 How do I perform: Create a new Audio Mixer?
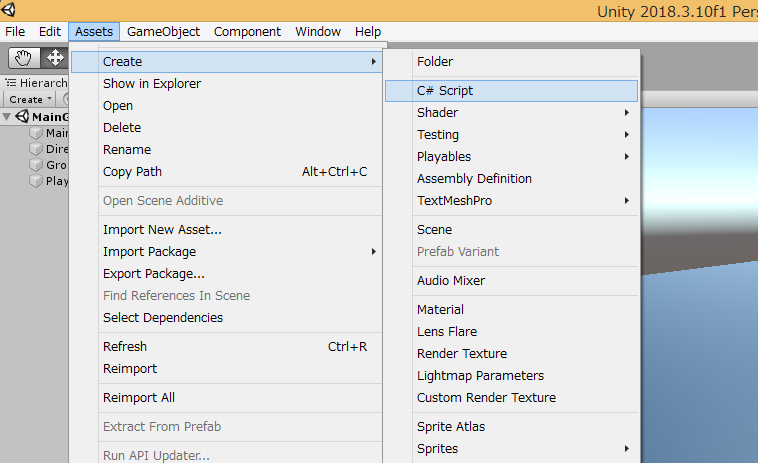pos(511,281)
